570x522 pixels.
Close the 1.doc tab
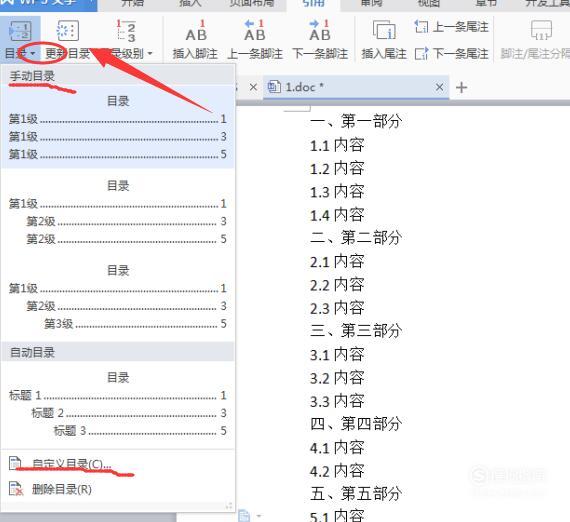pos(439,87)
